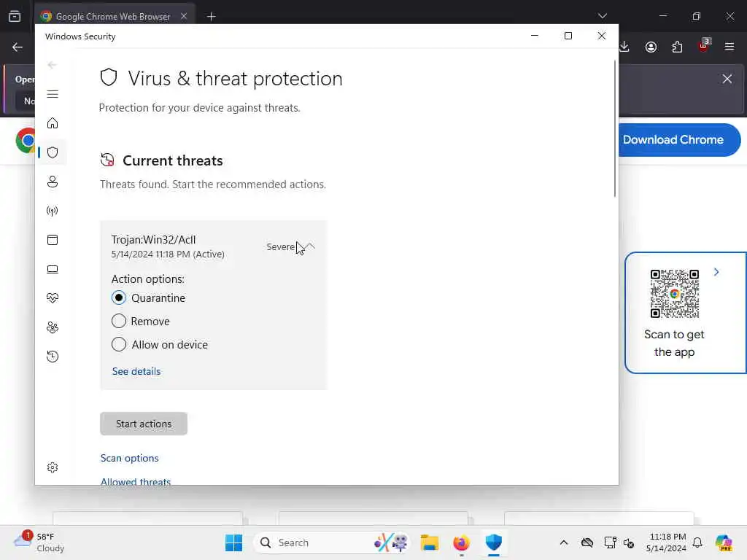Open the notification bell in taskbar

[x=697, y=542]
